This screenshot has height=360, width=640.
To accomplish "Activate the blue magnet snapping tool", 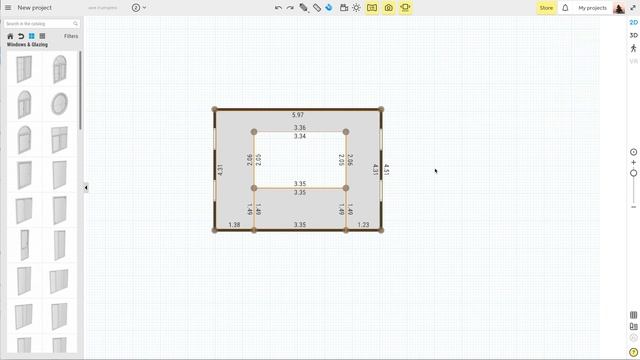I will [329, 8].
